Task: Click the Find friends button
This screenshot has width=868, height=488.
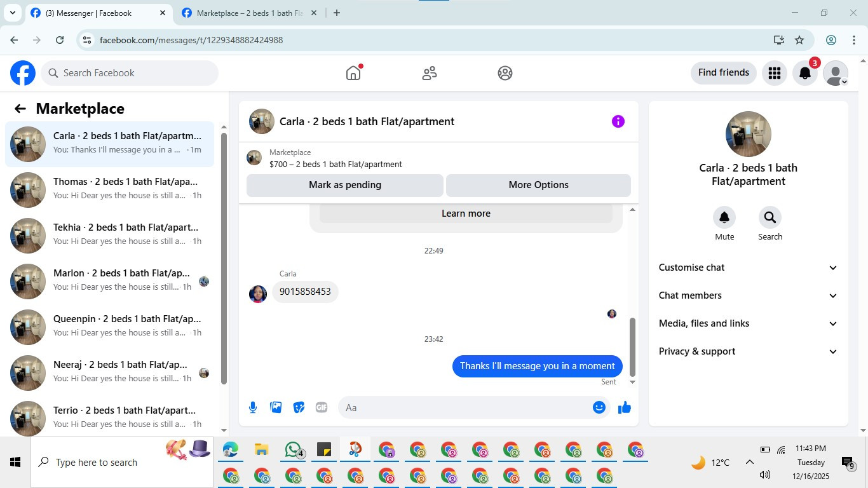Action: (x=724, y=72)
